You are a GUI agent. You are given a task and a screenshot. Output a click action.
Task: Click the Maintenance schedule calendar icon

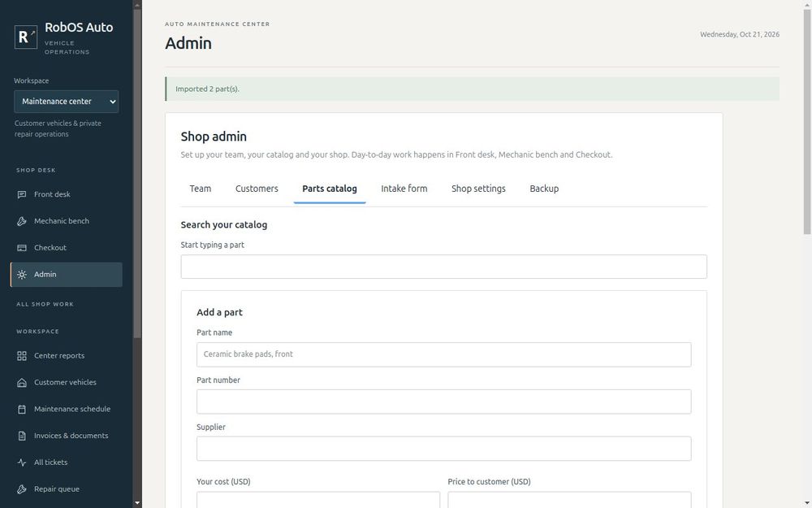tap(22, 409)
